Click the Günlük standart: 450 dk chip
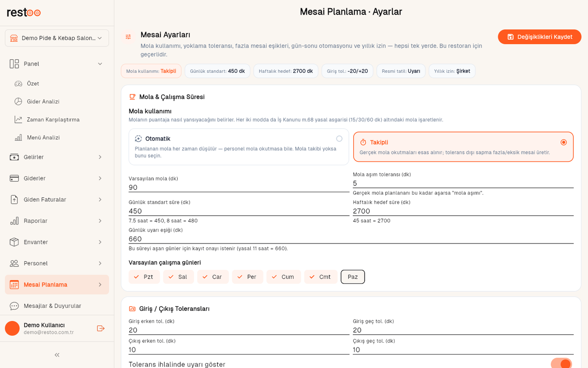Viewport: 588px width, 368px height. pyautogui.click(x=218, y=71)
